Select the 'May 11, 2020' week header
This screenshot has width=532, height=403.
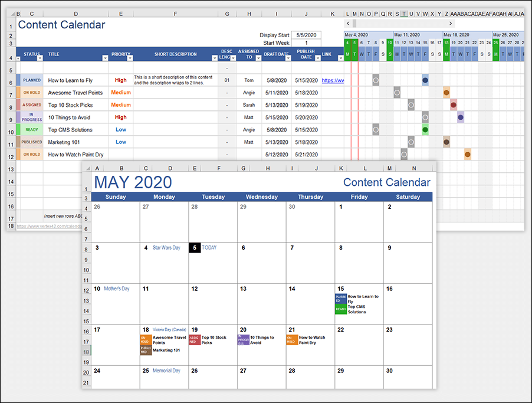(x=418, y=35)
